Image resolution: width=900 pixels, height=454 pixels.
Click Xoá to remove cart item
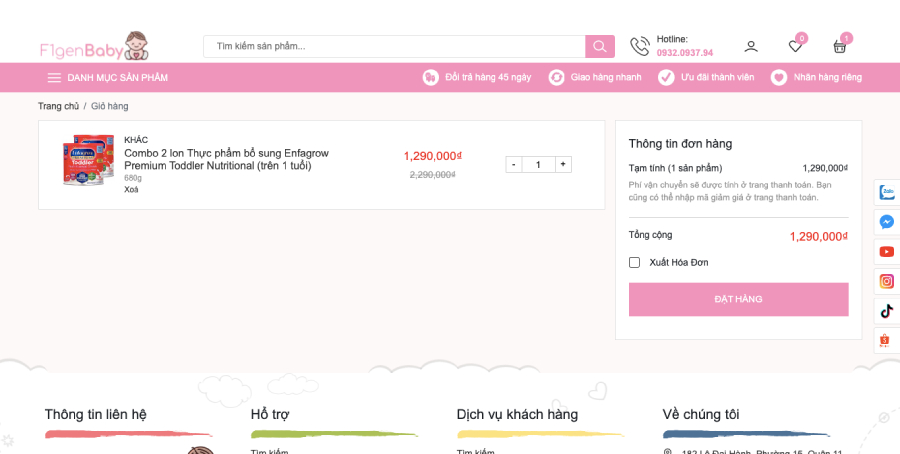point(131,189)
